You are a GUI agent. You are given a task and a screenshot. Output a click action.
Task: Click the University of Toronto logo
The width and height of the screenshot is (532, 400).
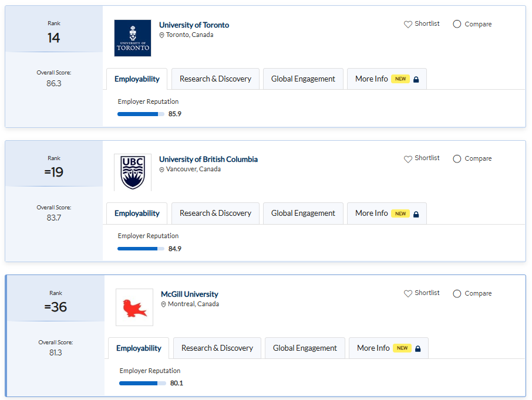point(133,38)
